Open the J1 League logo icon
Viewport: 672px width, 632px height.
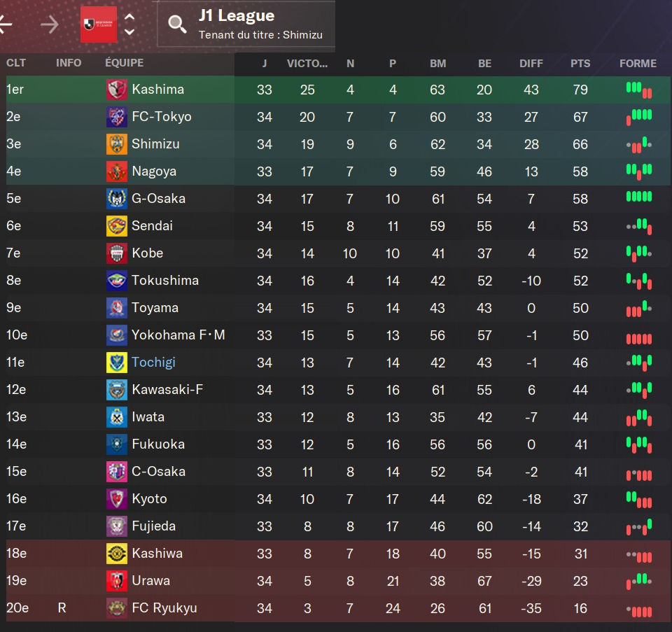point(98,25)
